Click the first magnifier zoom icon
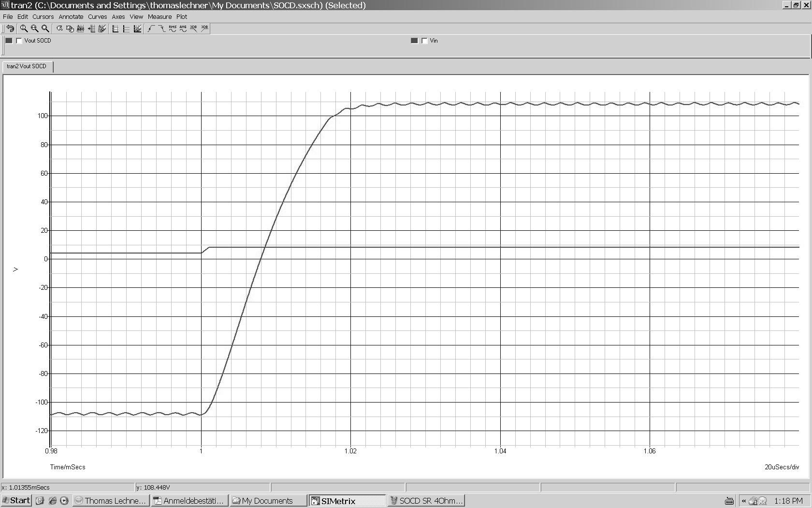812x508 pixels. click(24, 29)
